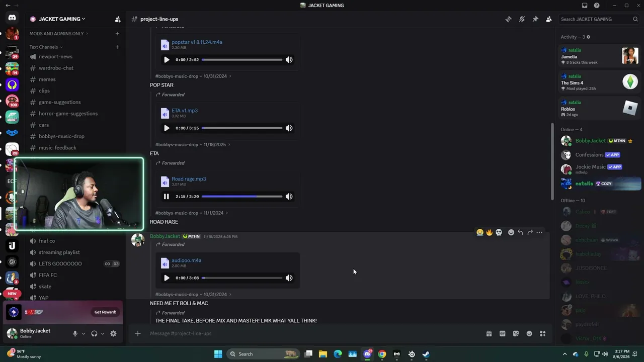Create channel in MODS AND ADMINS ONLY

pyautogui.click(x=117, y=34)
